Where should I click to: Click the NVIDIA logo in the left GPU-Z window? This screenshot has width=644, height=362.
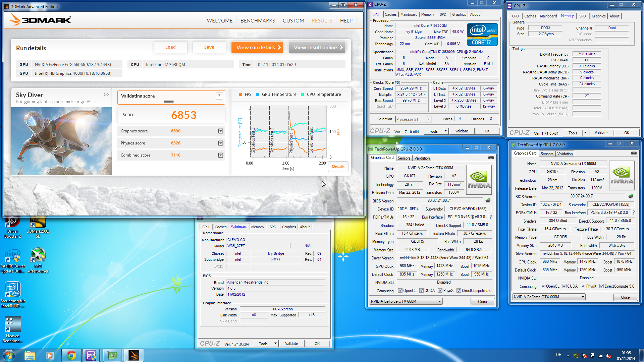tap(479, 179)
